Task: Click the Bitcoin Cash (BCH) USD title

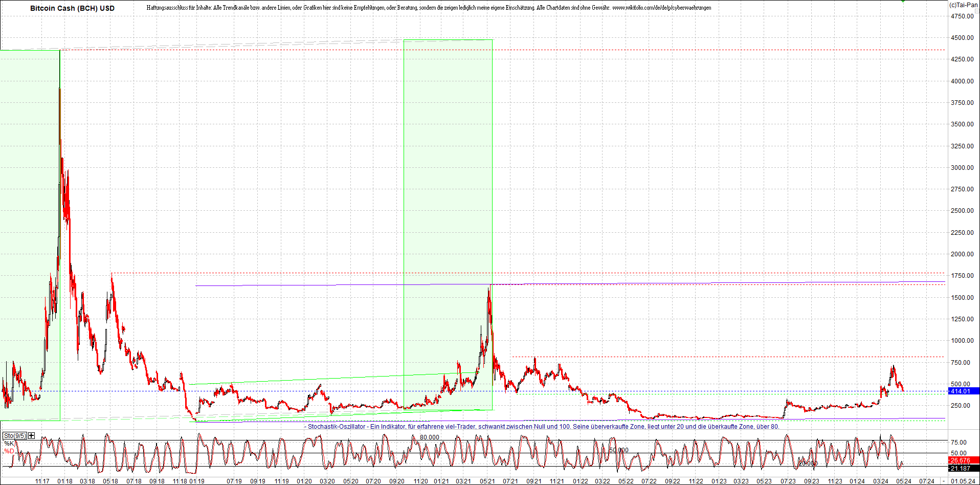Action: pyautogui.click(x=72, y=8)
